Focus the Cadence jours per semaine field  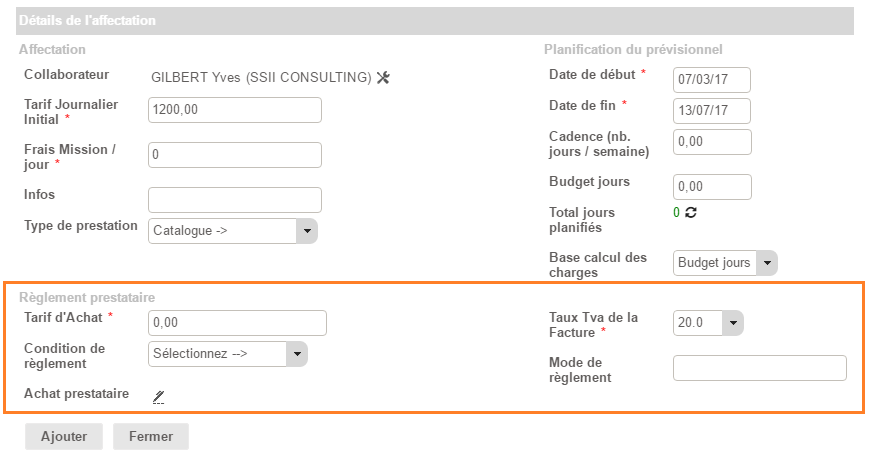click(712, 142)
